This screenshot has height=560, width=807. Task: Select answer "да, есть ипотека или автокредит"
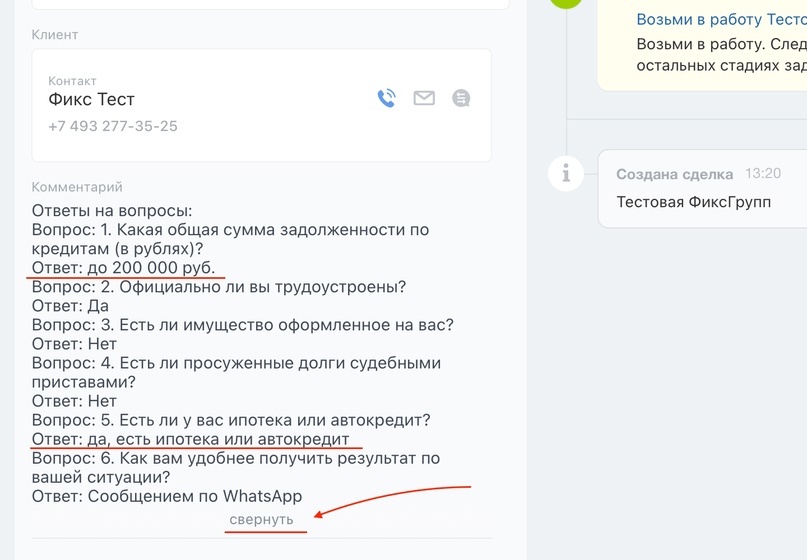coord(218,439)
